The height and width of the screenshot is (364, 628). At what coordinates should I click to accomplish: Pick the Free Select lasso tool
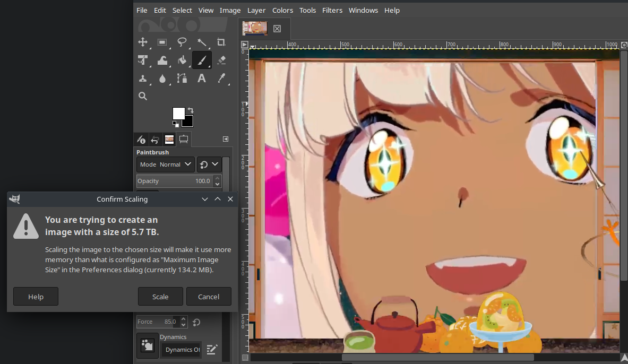pyautogui.click(x=182, y=42)
